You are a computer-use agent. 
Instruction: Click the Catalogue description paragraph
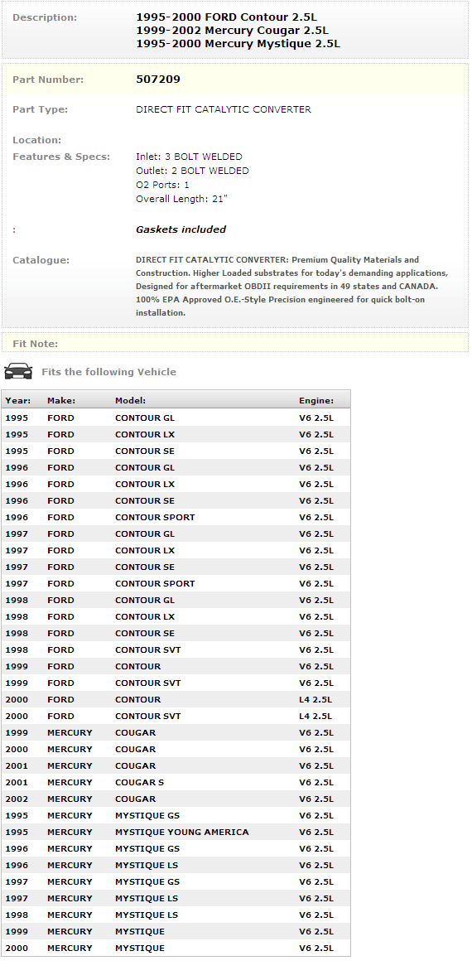[x=292, y=287]
